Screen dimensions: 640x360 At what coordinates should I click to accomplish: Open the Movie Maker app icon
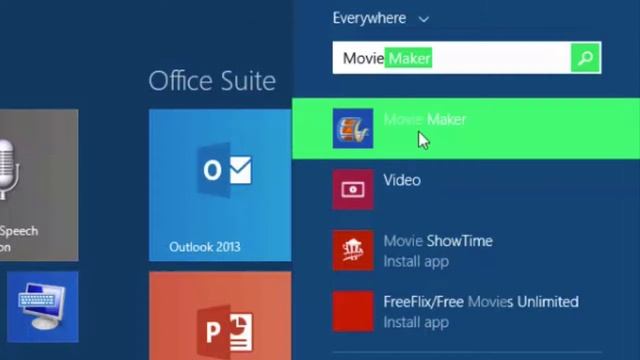coord(353,128)
